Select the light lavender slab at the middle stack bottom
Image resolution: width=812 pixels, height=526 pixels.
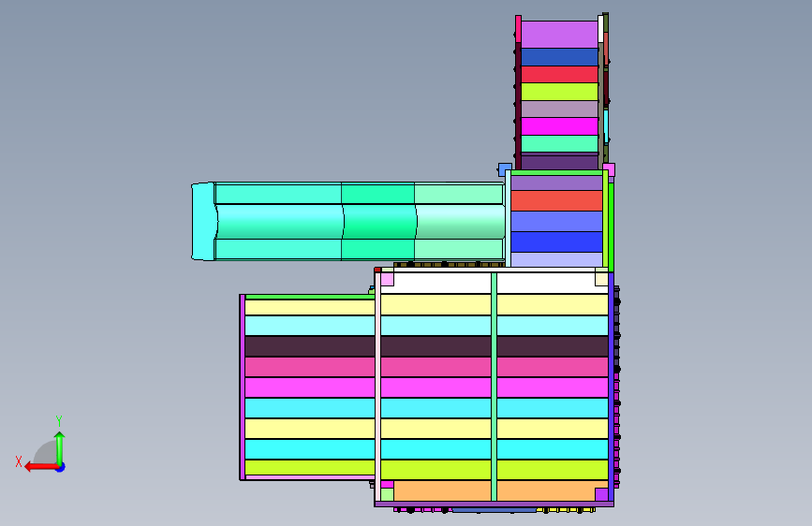(556, 259)
